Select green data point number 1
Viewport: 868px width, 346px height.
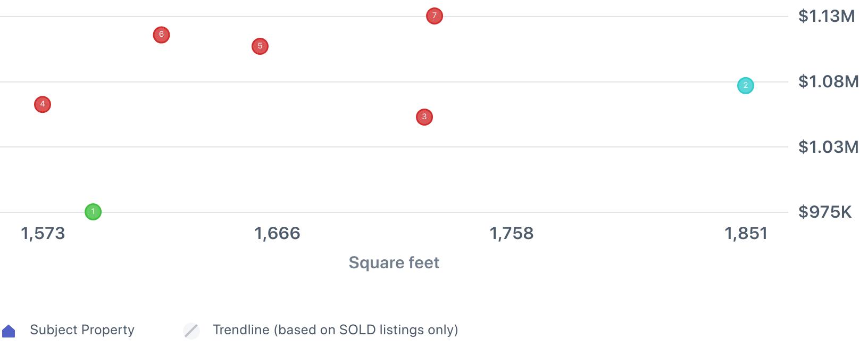pos(93,212)
